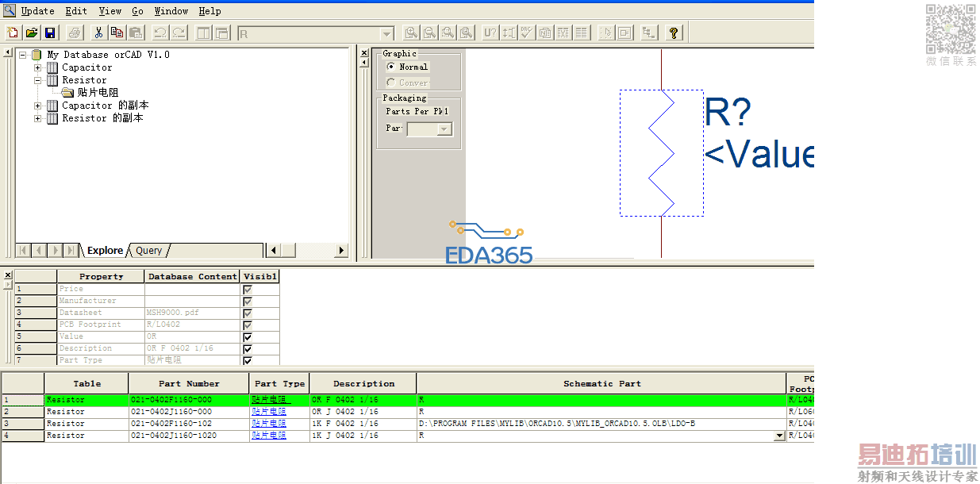Close the property grid pane with X
Image resolution: width=980 pixels, height=484 pixels.
tap(8, 275)
